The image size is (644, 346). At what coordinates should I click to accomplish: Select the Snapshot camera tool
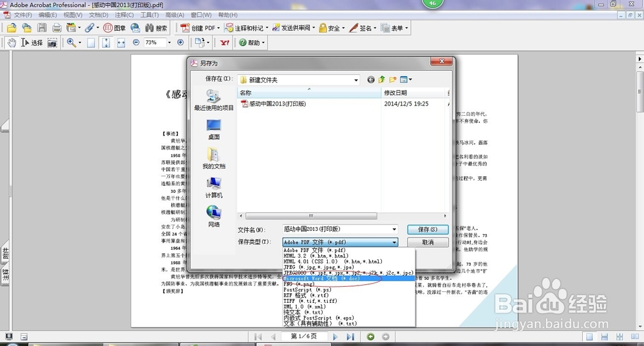(x=52, y=42)
